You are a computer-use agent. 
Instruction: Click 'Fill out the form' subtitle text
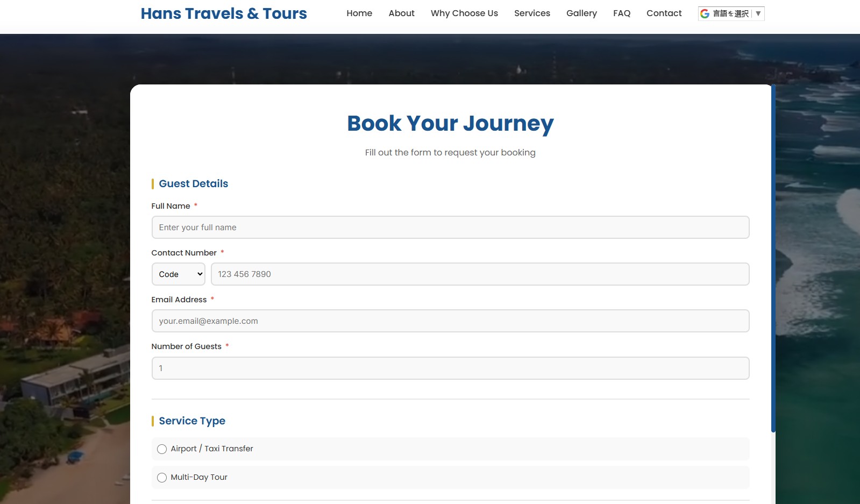(450, 153)
